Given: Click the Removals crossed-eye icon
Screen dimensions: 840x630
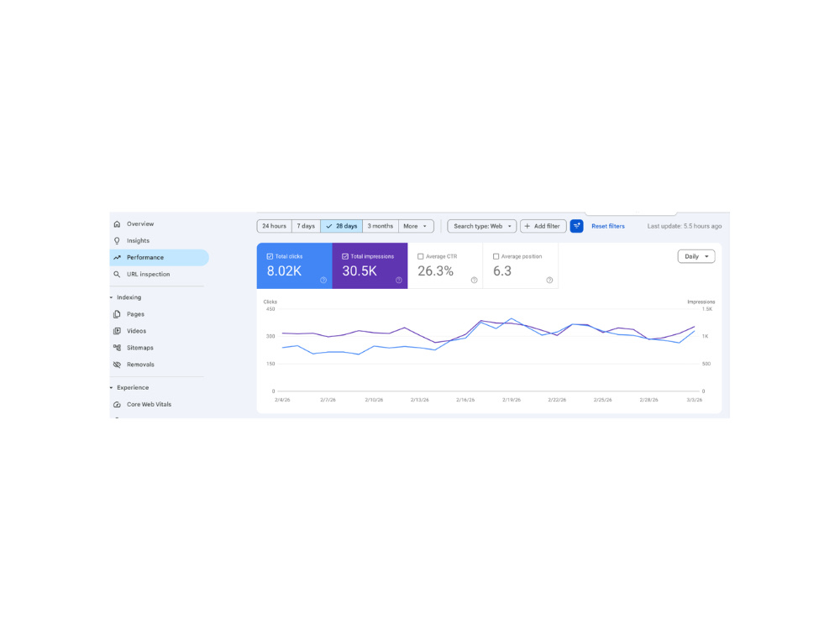Looking at the screenshot, I should (117, 365).
